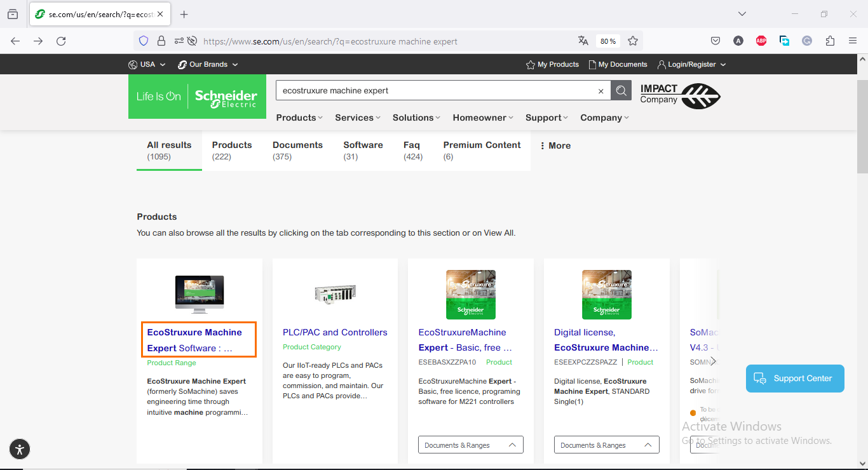
Task: Click the translate page icon
Action: point(583,41)
